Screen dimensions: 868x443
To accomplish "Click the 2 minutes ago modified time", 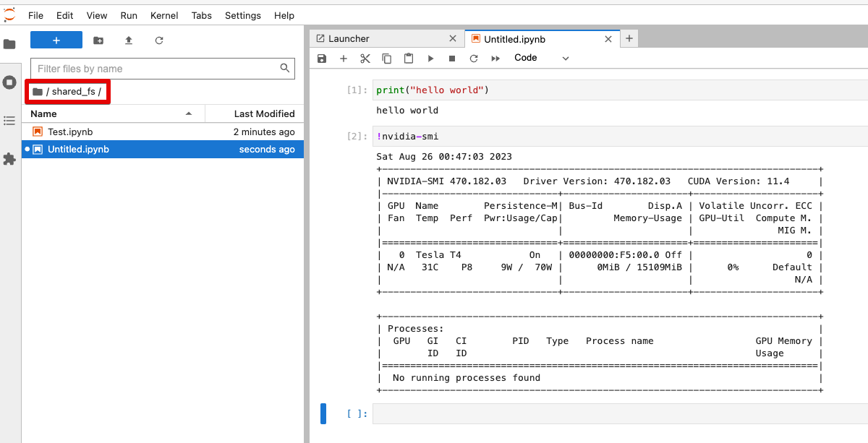I will (x=264, y=132).
